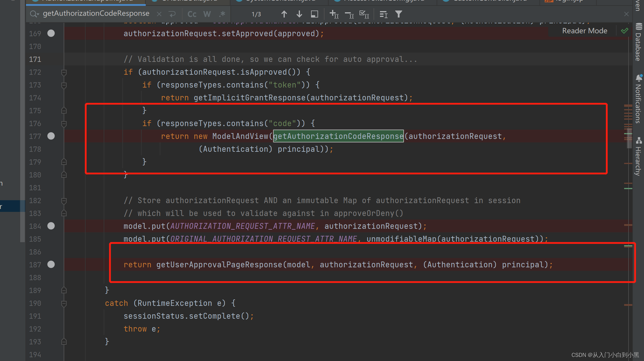The image size is (644, 361).
Task: Open the Hierarchy tool window
Action: [638, 156]
